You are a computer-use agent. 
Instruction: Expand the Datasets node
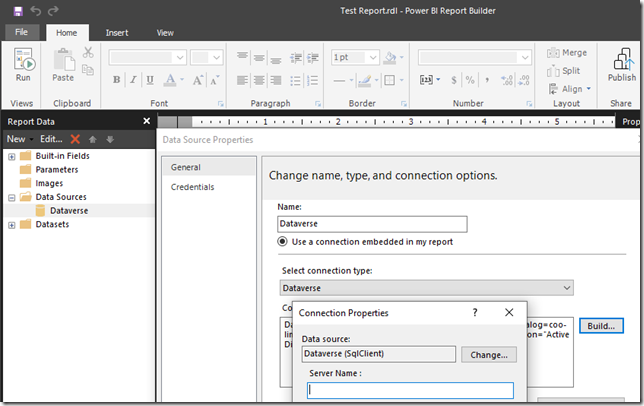[x=12, y=225]
